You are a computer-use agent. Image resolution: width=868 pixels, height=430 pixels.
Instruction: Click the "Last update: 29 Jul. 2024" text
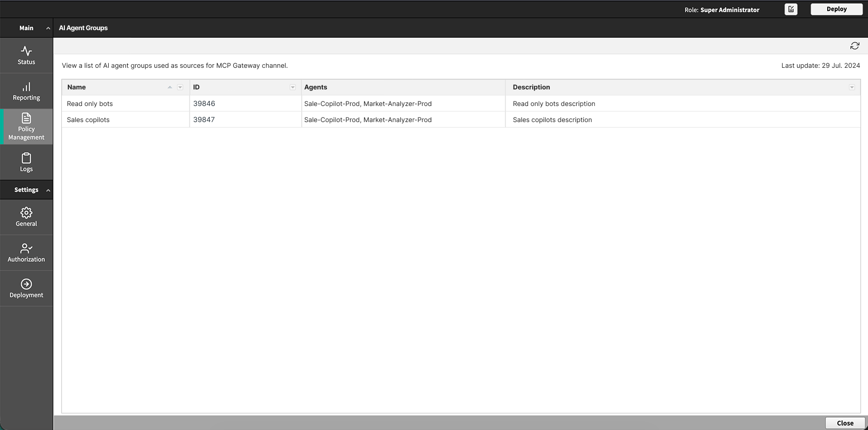pos(821,66)
